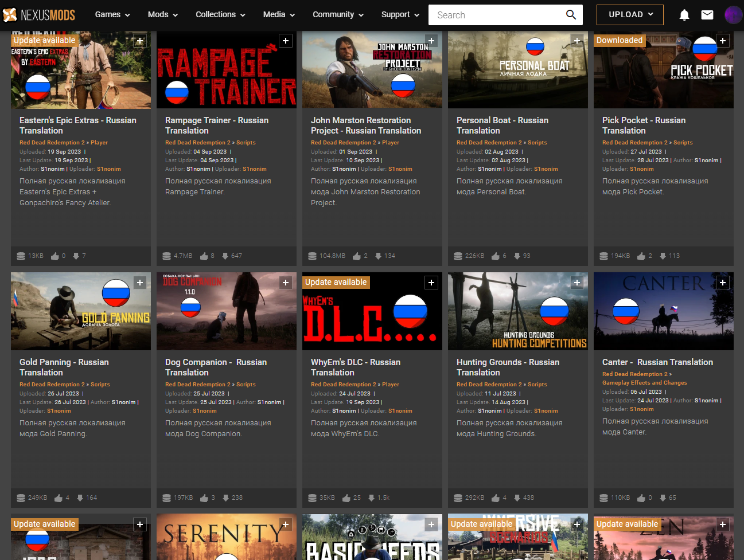The height and width of the screenshot is (560, 744).
Task: Toggle plus button on Gold Panning thumbnail
Action: point(140,283)
